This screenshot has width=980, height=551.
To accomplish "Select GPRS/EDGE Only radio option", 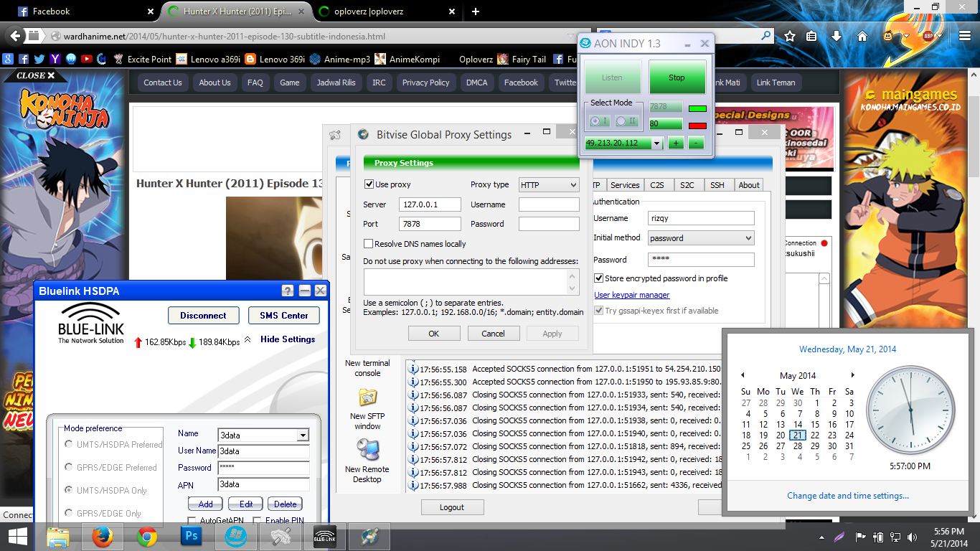I will coord(69,514).
